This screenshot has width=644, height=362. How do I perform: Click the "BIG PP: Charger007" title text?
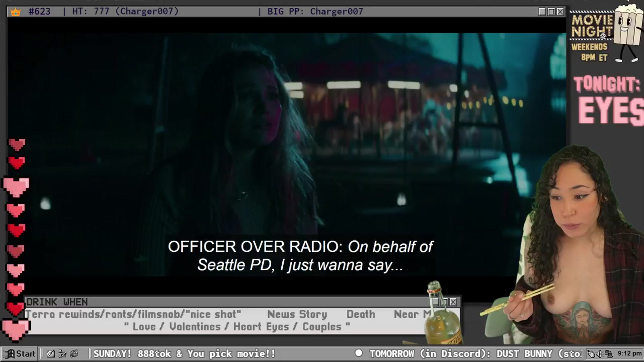(x=315, y=12)
